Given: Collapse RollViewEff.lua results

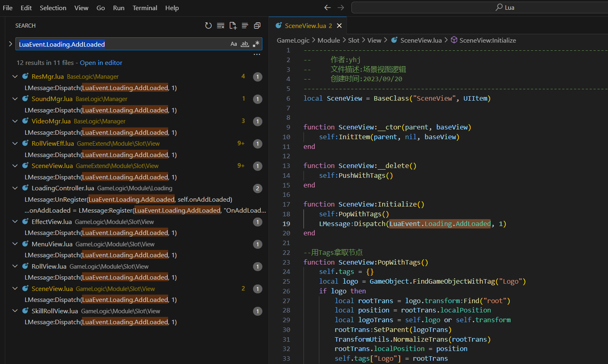Looking at the screenshot, I should pyautogui.click(x=15, y=143).
